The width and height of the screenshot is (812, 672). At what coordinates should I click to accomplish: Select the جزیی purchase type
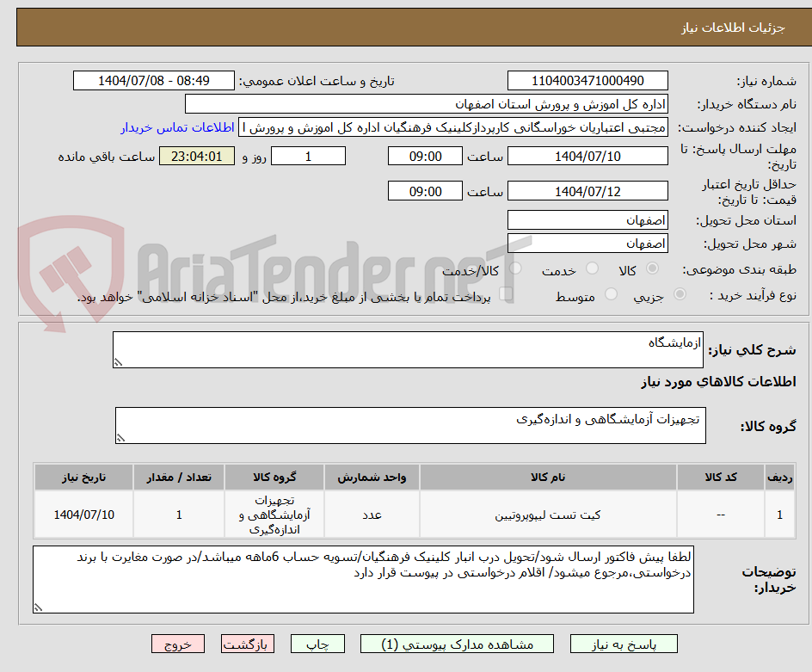point(680,293)
